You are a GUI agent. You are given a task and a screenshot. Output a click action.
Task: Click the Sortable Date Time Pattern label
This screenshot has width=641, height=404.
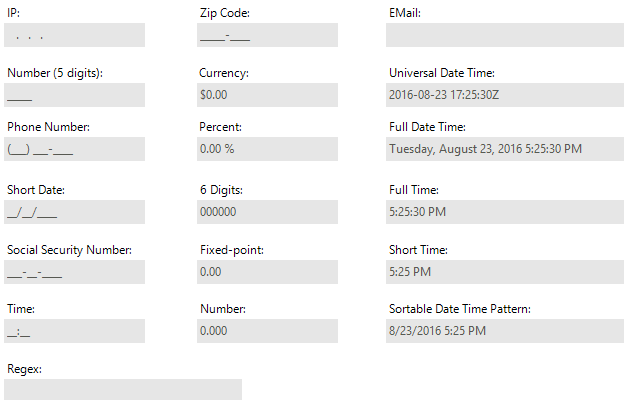(460, 309)
